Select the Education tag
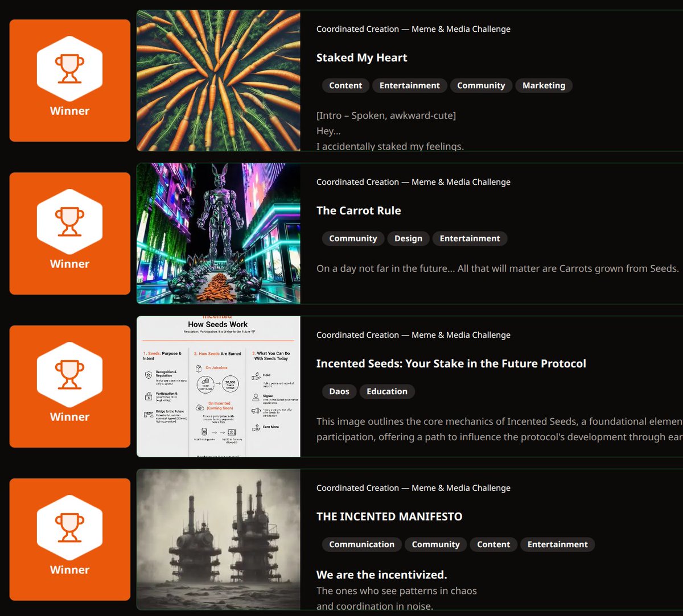Image resolution: width=683 pixels, height=616 pixels. click(387, 391)
